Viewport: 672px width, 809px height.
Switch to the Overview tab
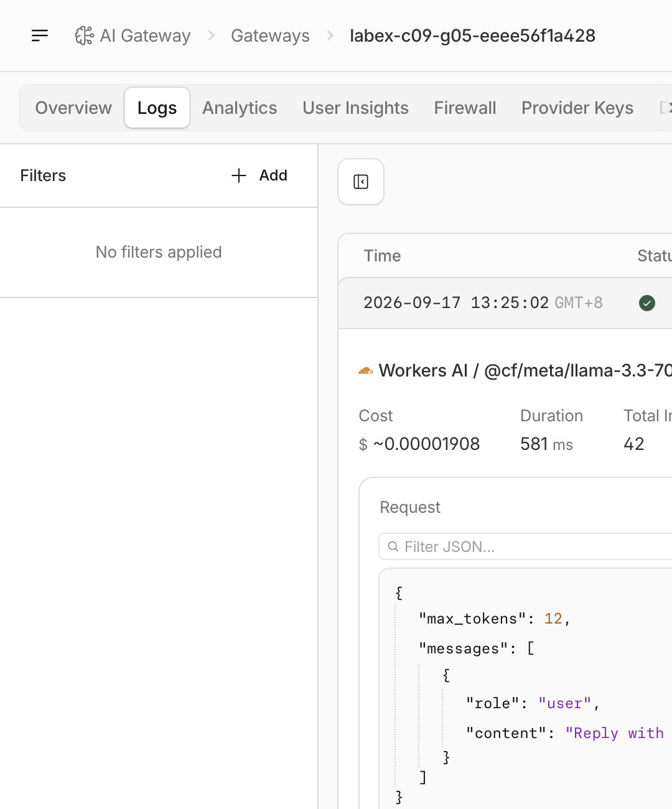tap(73, 108)
